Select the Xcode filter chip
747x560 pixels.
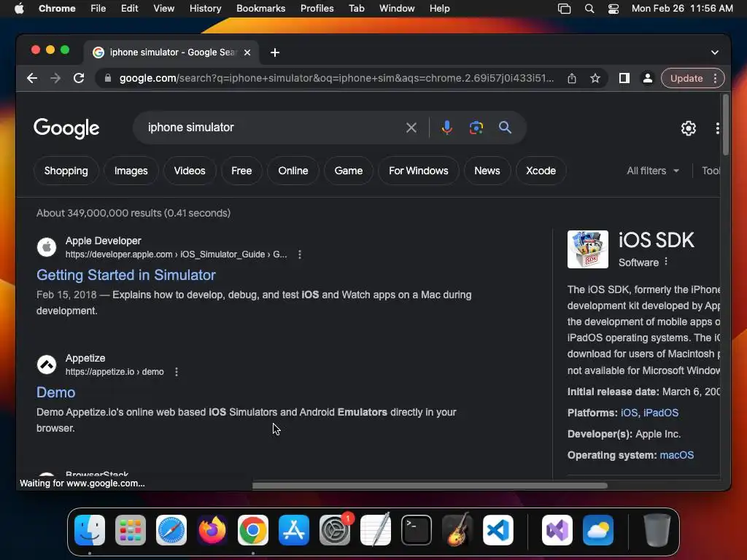[541, 171]
